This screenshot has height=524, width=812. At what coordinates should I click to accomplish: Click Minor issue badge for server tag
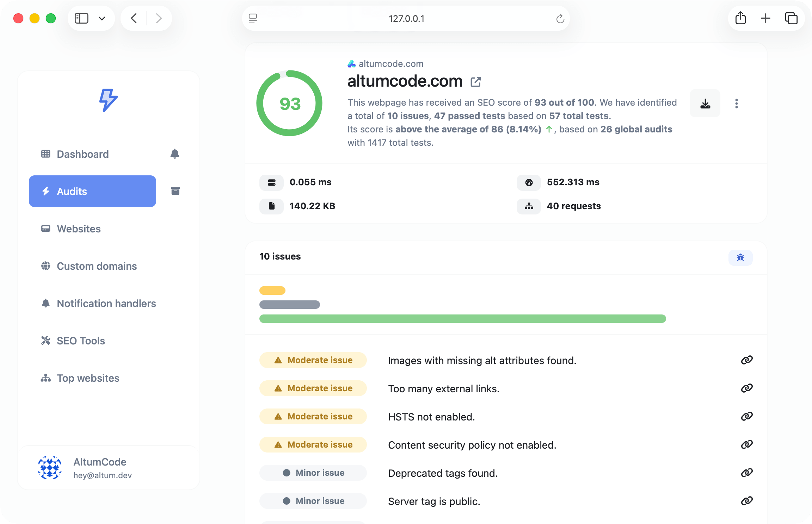[x=313, y=501]
